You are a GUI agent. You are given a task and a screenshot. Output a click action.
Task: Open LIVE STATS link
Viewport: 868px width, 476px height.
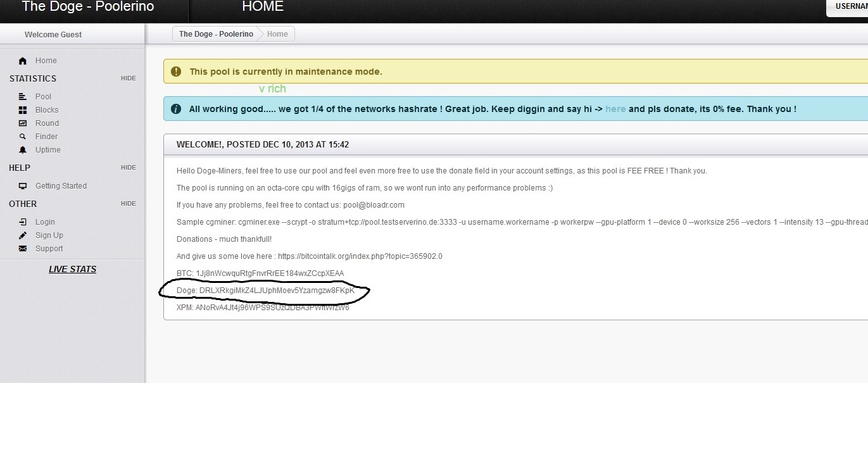(x=72, y=269)
